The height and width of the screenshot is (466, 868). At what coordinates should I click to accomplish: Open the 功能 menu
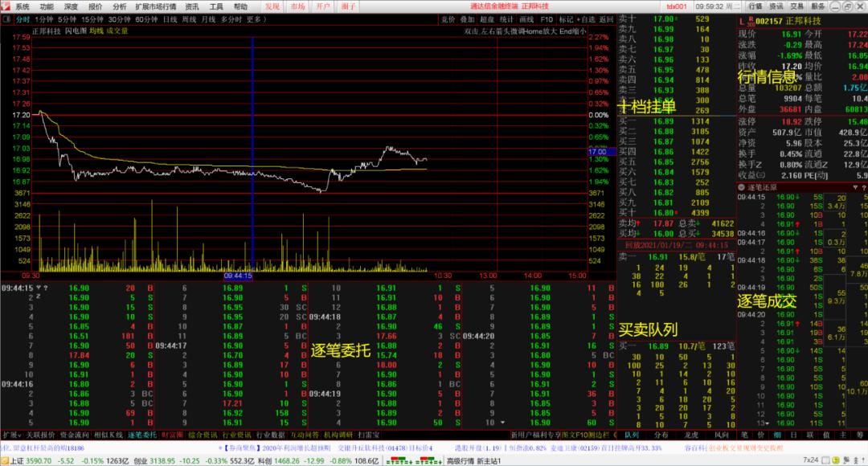coord(47,6)
